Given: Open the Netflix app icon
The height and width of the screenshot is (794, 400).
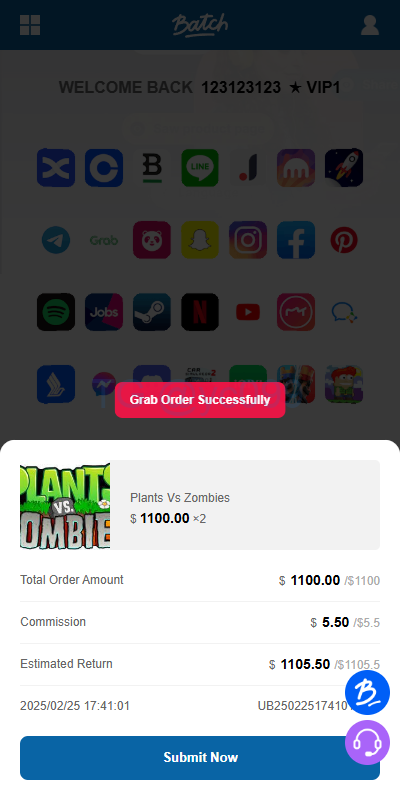Looking at the screenshot, I should pyautogui.click(x=200, y=312).
